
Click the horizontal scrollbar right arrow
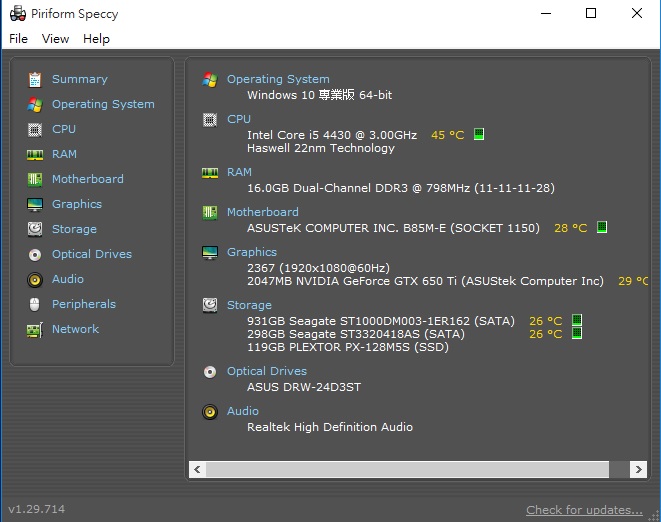pos(638,469)
